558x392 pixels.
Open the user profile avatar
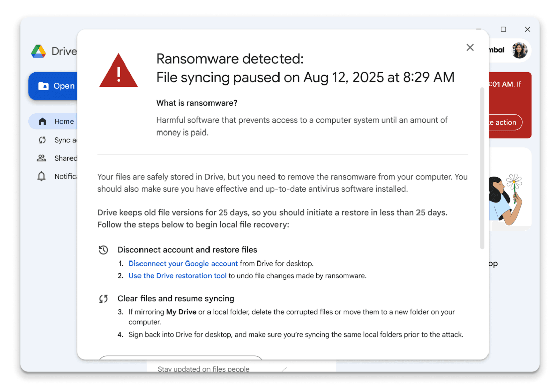click(x=519, y=50)
